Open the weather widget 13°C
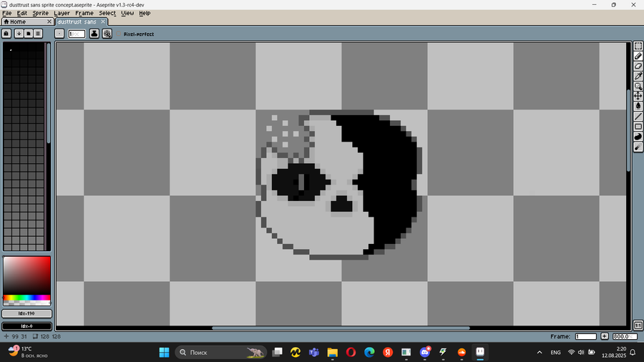This screenshot has width=644, height=362. click(x=27, y=352)
